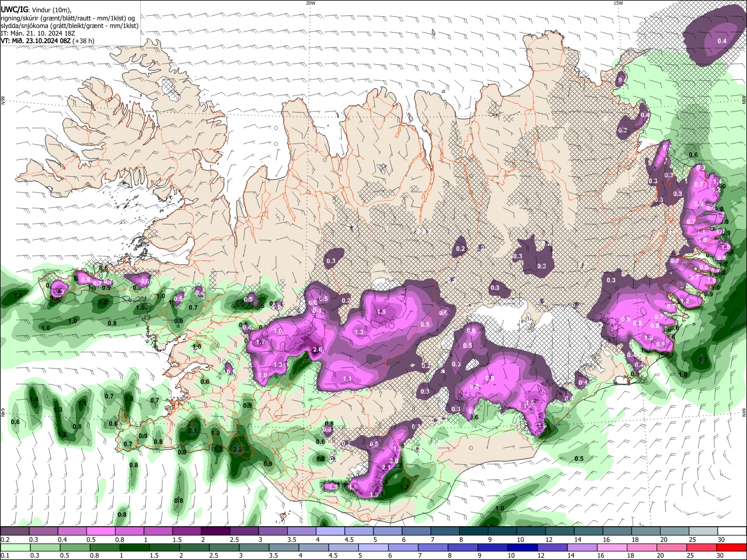The image size is (747, 560).
Task: Pick the darkest purple swatch at 2 in upper legend
Action: (215, 531)
